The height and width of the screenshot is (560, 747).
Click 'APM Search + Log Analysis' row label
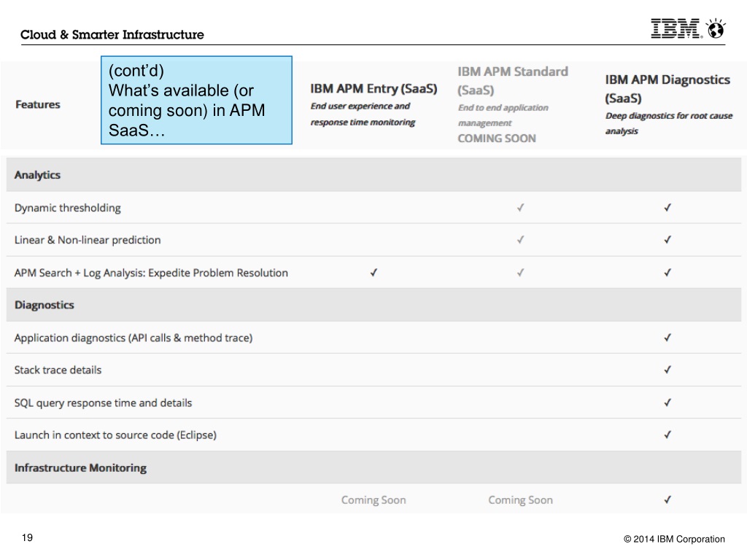tap(151, 273)
